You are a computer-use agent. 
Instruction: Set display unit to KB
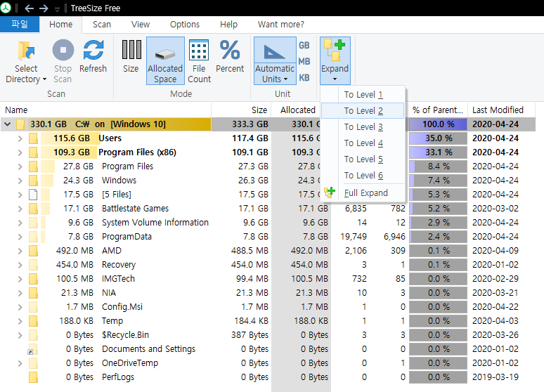(x=304, y=77)
